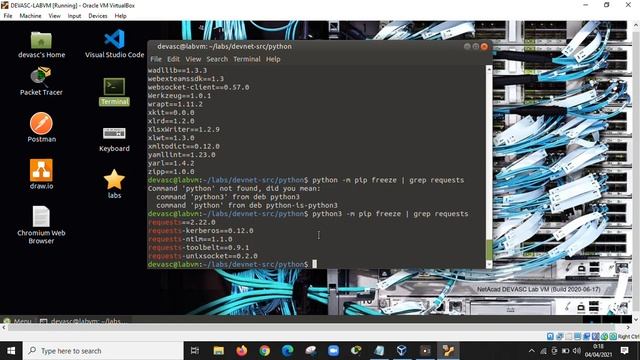Open Search menu in terminal window
Screen dimensions: 640x360
[217, 59]
